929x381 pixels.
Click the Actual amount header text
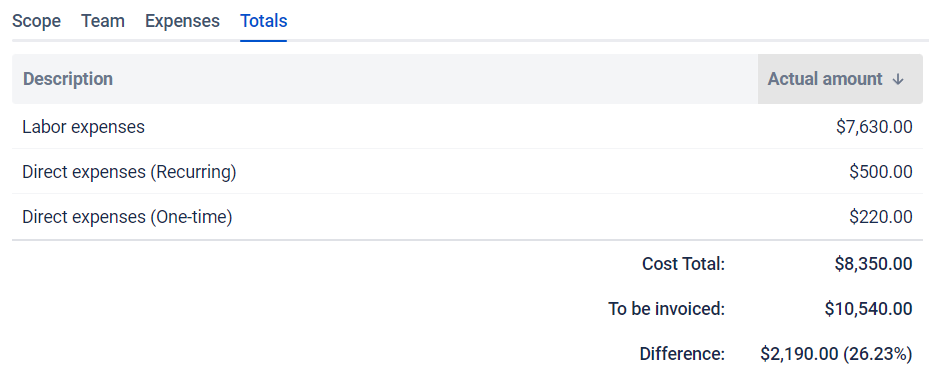(x=825, y=79)
